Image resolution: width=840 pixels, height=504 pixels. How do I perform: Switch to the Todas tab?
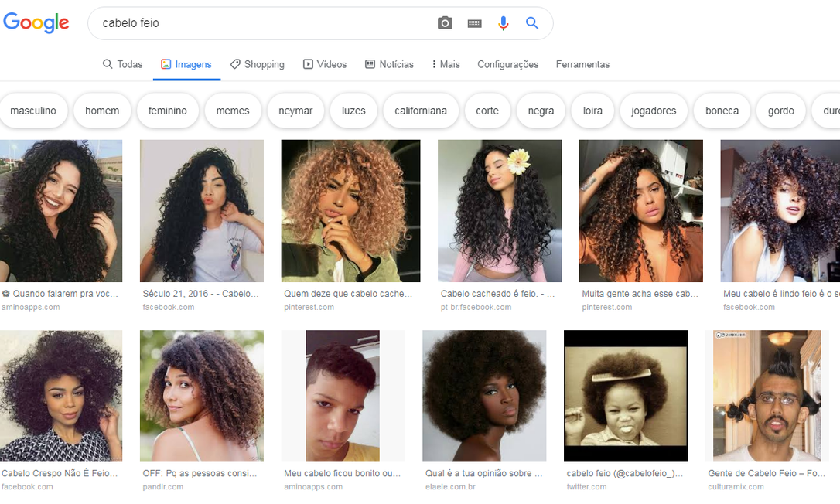[x=122, y=64]
